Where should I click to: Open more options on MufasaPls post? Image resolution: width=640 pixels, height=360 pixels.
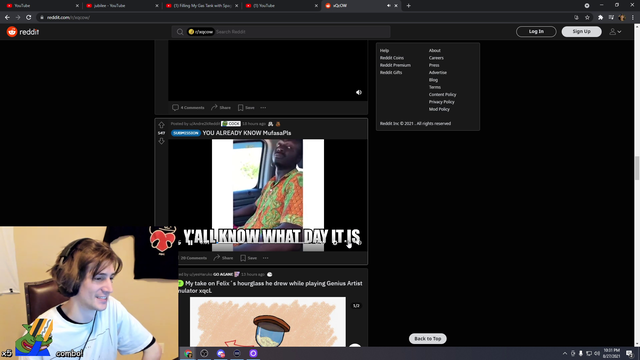point(266,258)
